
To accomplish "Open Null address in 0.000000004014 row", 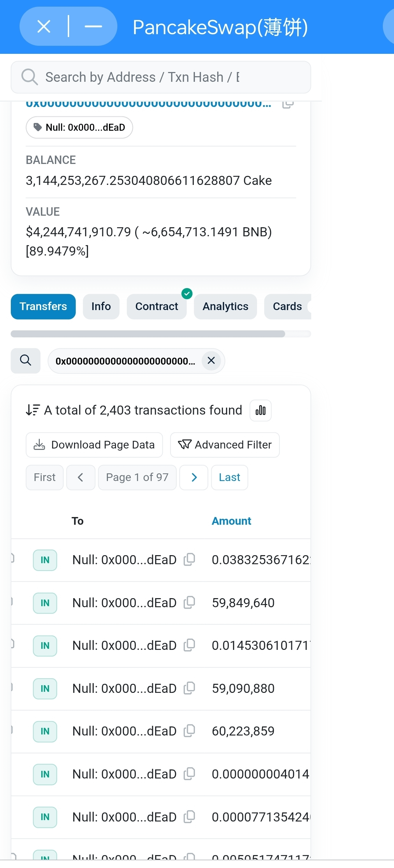I will click(x=124, y=774).
